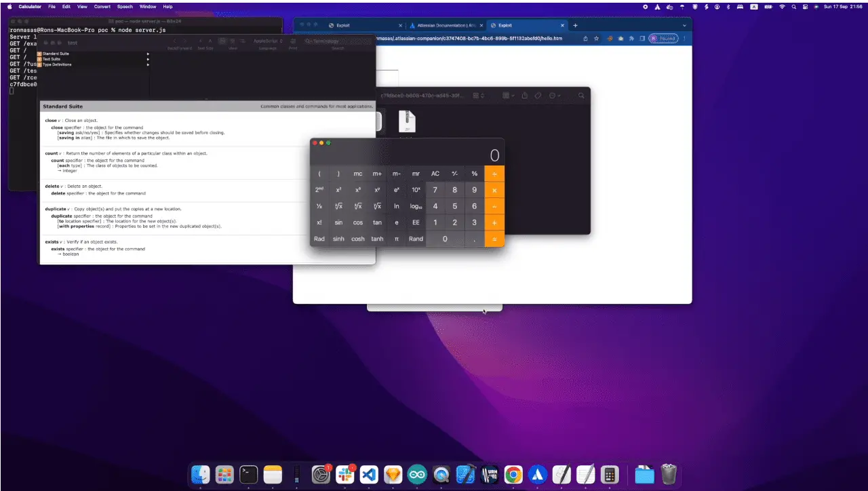The width and height of the screenshot is (868, 491).
Task: Click the percent key in Calculator
Action: click(475, 174)
